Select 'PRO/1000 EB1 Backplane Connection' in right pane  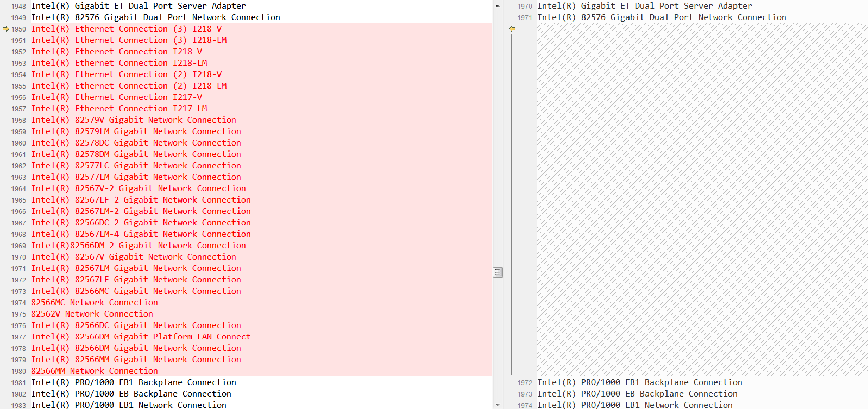[640, 382]
